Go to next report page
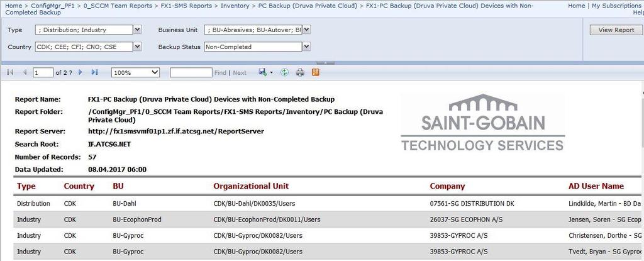644x261 pixels. coord(80,72)
